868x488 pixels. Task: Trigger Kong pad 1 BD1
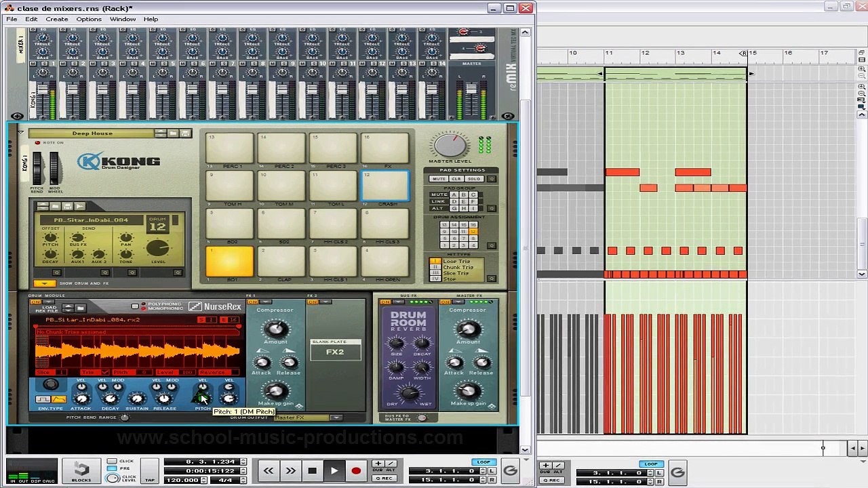coord(229,262)
